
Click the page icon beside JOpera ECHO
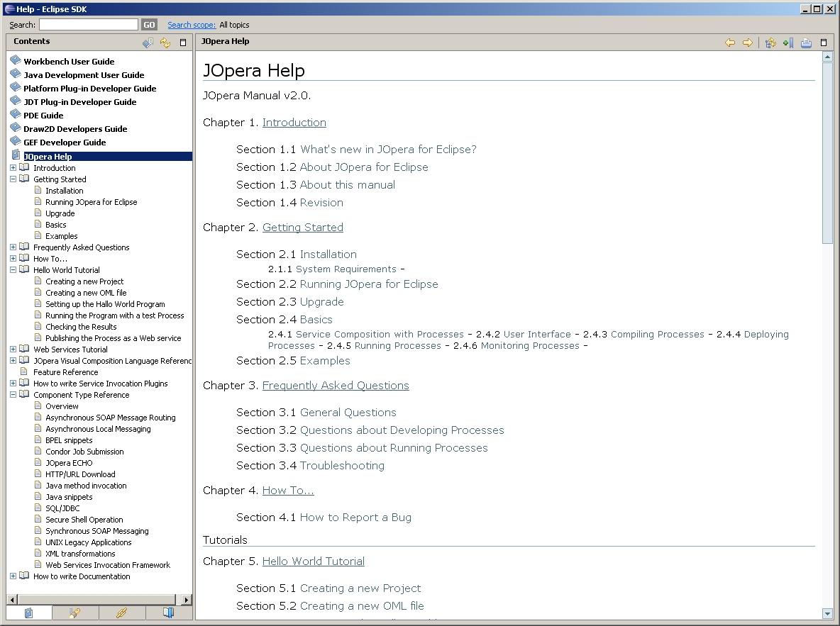click(x=38, y=462)
